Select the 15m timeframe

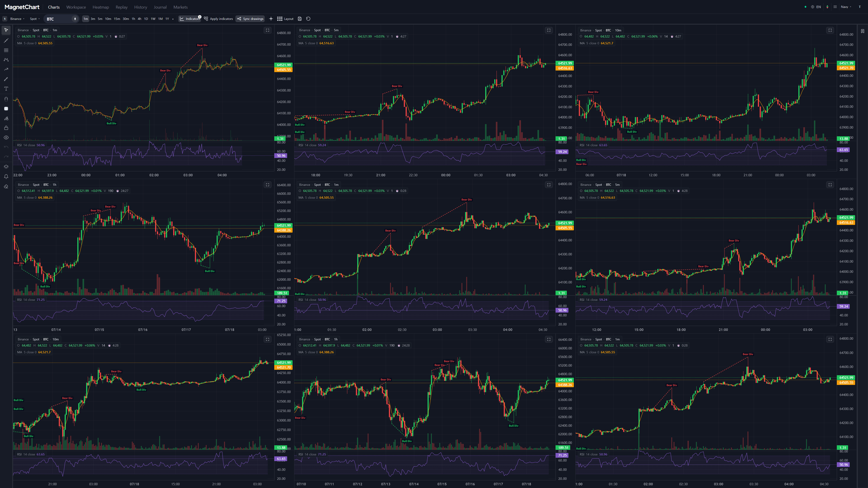pyautogui.click(x=117, y=19)
